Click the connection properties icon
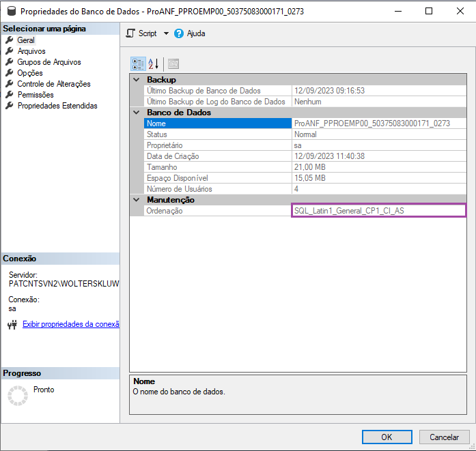Screen dimensions: 476x451 12,325
